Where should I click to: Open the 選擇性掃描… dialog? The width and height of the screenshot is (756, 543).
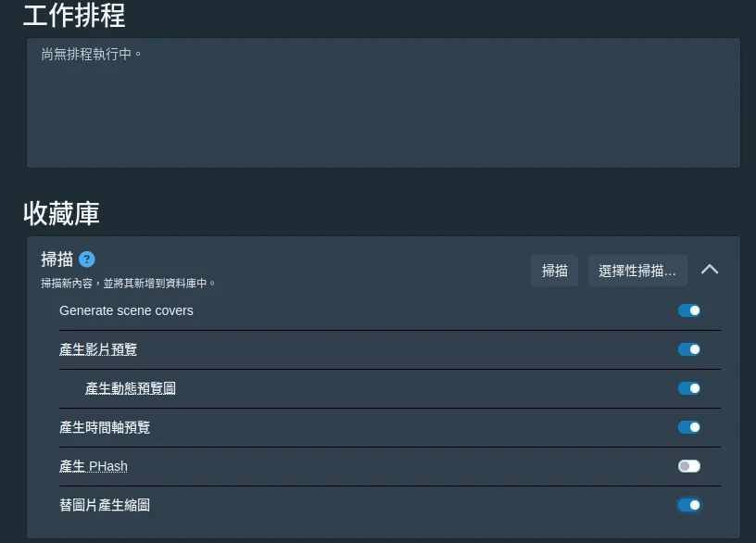point(637,271)
